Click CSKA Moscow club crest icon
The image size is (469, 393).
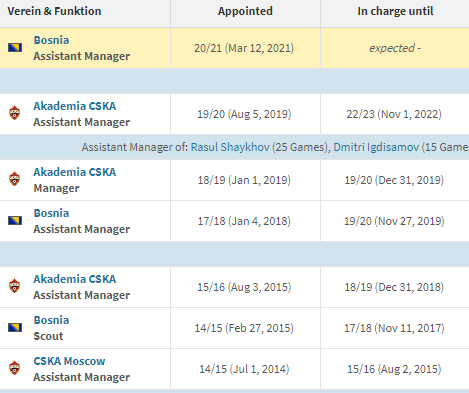point(14,368)
